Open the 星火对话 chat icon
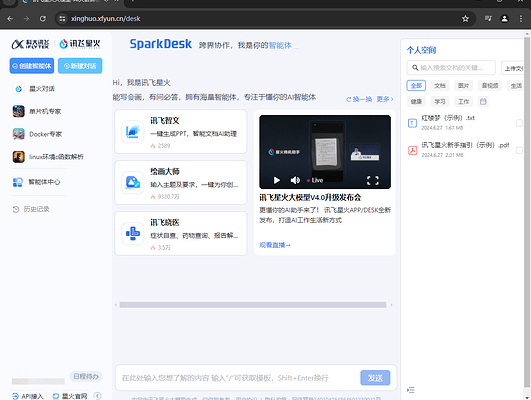531x400 pixels. (19, 89)
